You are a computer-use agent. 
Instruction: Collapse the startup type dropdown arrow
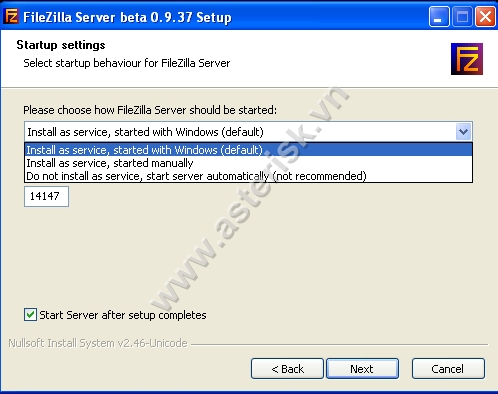(463, 132)
